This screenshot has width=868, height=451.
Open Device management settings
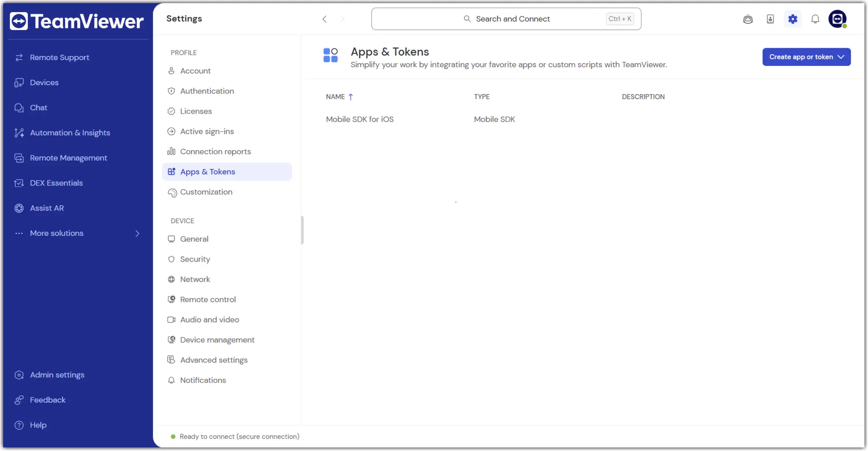[227, 340]
